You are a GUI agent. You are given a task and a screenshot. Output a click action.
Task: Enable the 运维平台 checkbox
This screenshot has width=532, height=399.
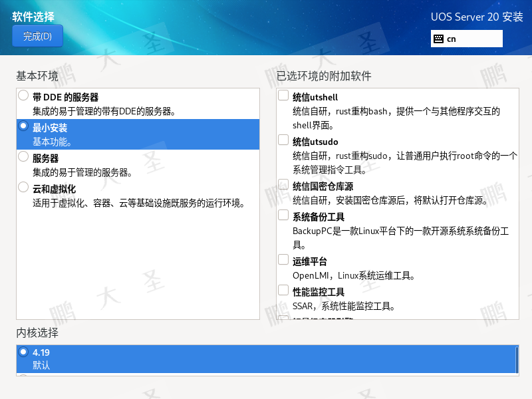(283, 259)
